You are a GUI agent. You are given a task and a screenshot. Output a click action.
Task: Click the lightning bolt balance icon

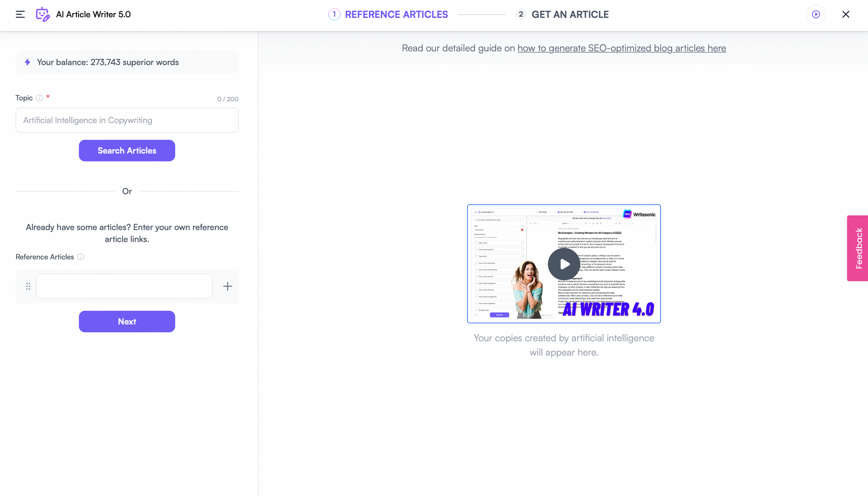[27, 62]
